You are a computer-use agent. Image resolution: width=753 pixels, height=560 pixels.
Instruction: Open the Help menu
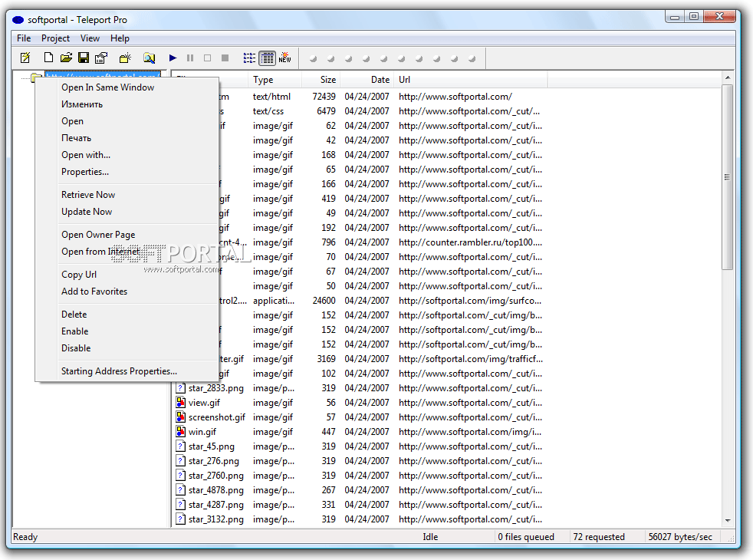coord(120,38)
